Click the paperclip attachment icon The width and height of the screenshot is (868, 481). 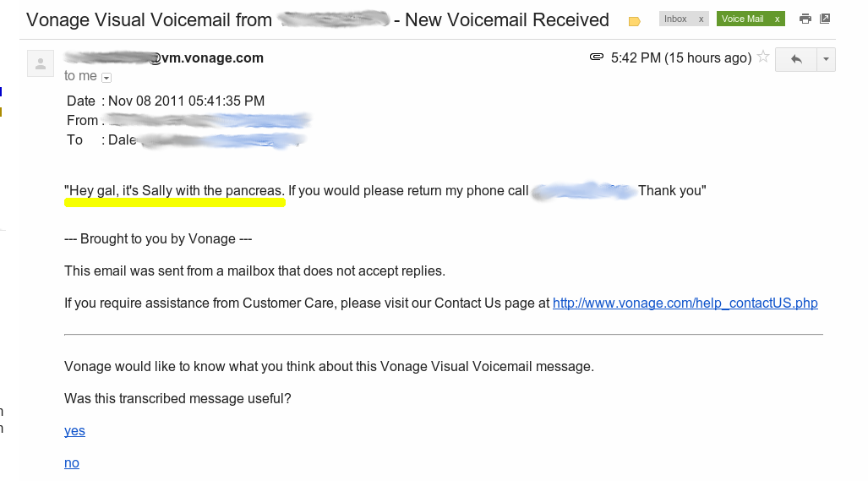pos(596,57)
